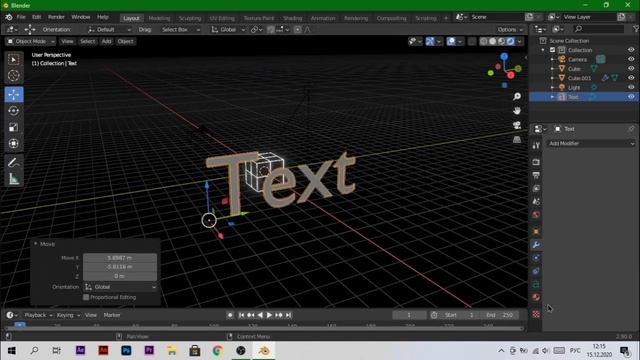Open the Render properties tab icon
This screenshot has width=640, height=360.
point(536,162)
